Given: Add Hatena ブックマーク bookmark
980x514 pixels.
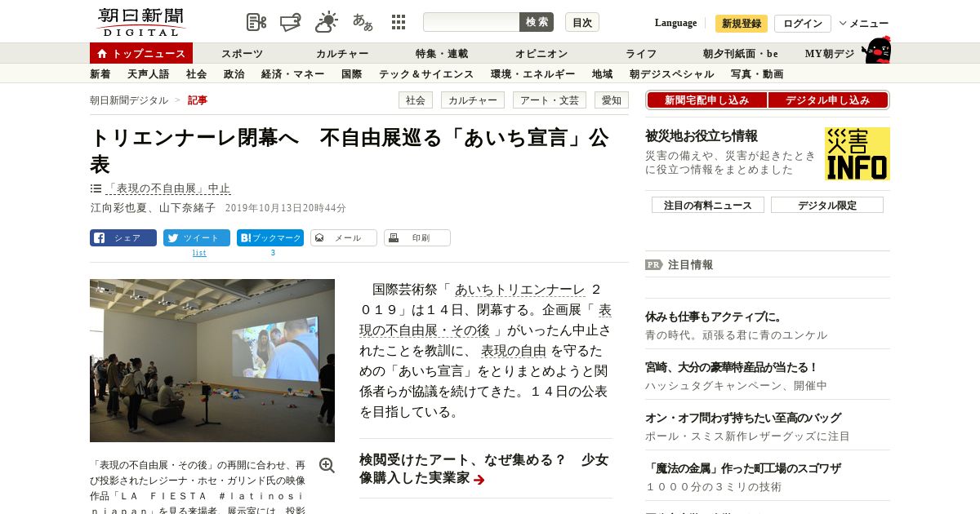Looking at the screenshot, I should click(270, 238).
